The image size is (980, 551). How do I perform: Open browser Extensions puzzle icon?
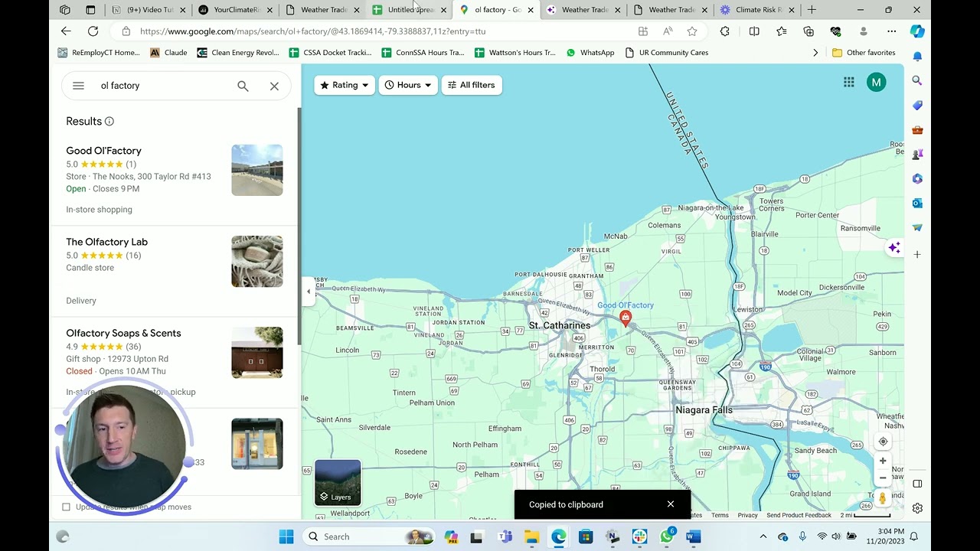(x=725, y=31)
